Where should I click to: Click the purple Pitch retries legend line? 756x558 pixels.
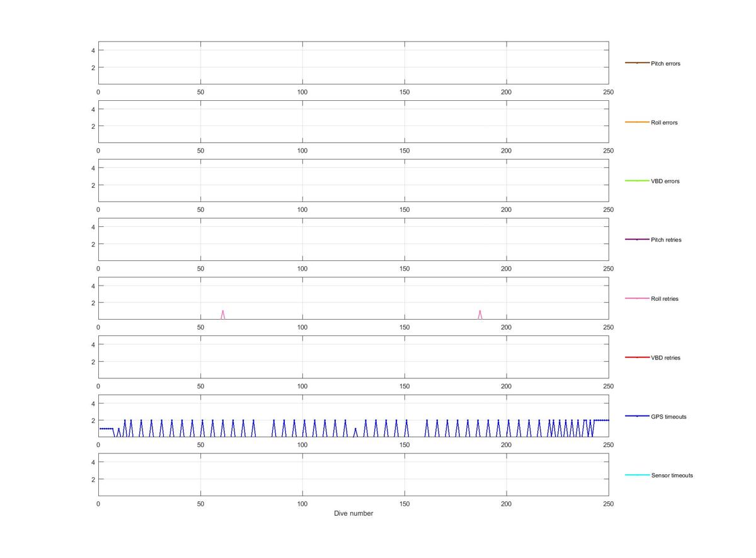(x=637, y=240)
